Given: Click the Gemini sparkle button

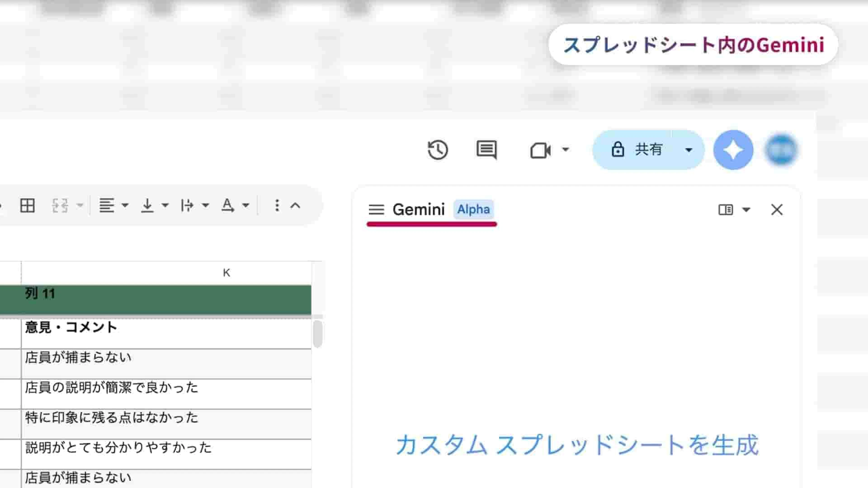Looking at the screenshot, I should [733, 150].
